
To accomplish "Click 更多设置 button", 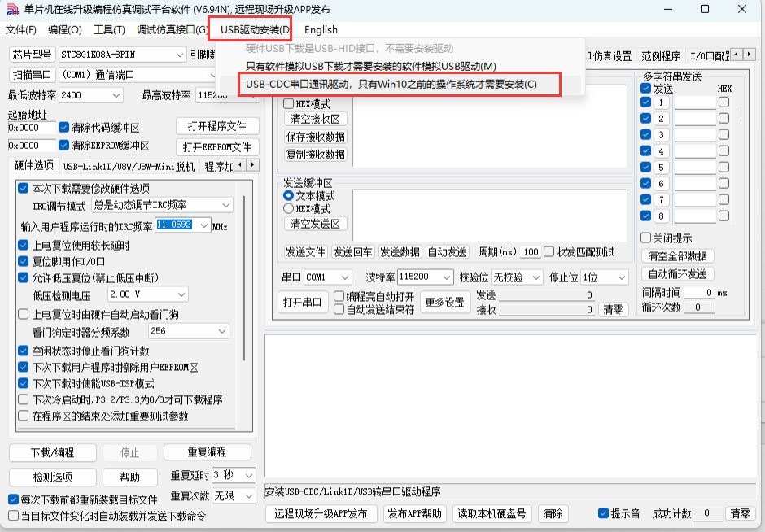I will (444, 303).
